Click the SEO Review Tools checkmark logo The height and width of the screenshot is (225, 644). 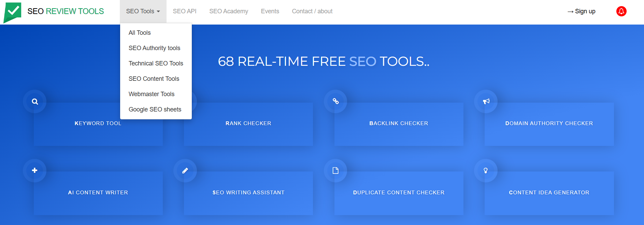13,12
